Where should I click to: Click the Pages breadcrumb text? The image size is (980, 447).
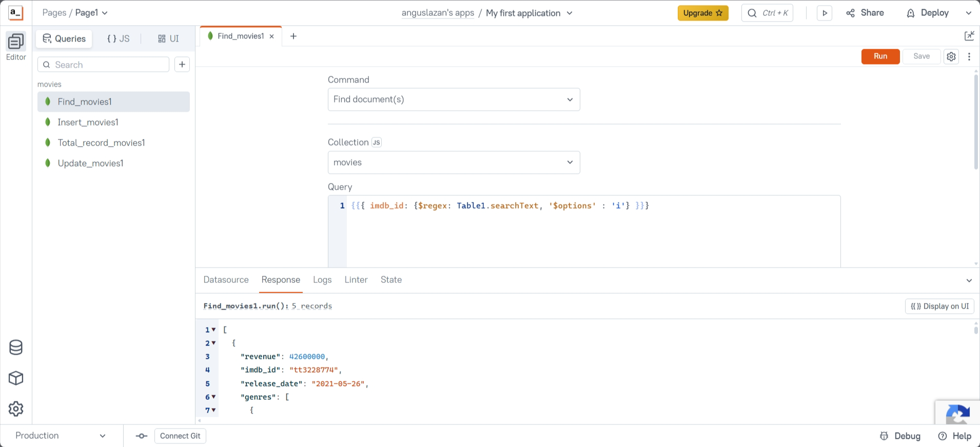pos(54,13)
